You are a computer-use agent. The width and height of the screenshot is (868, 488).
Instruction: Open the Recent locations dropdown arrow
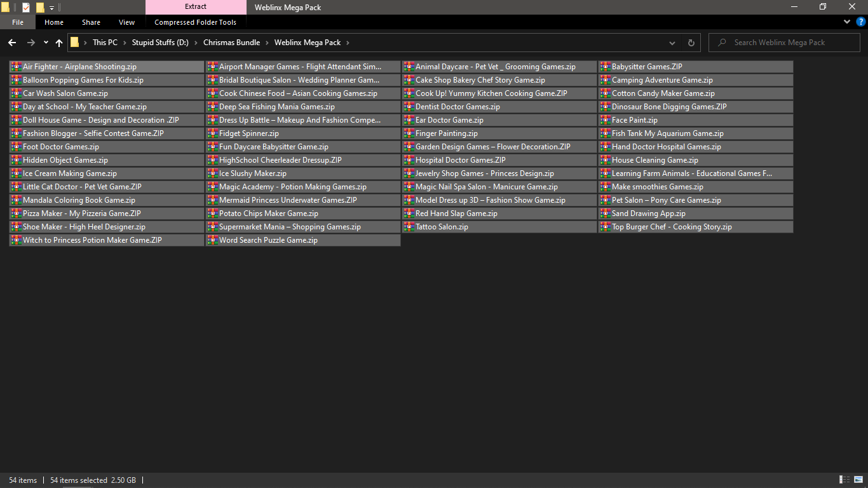click(x=46, y=43)
